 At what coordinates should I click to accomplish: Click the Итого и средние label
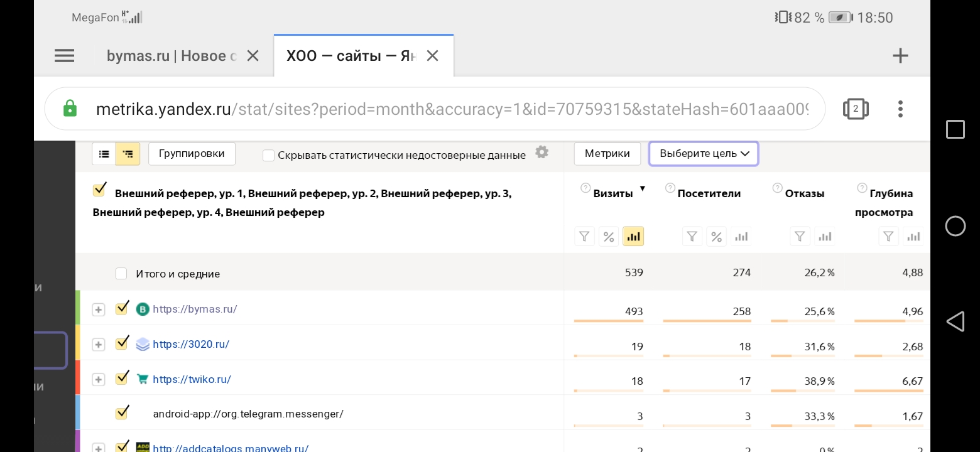[178, 274]
